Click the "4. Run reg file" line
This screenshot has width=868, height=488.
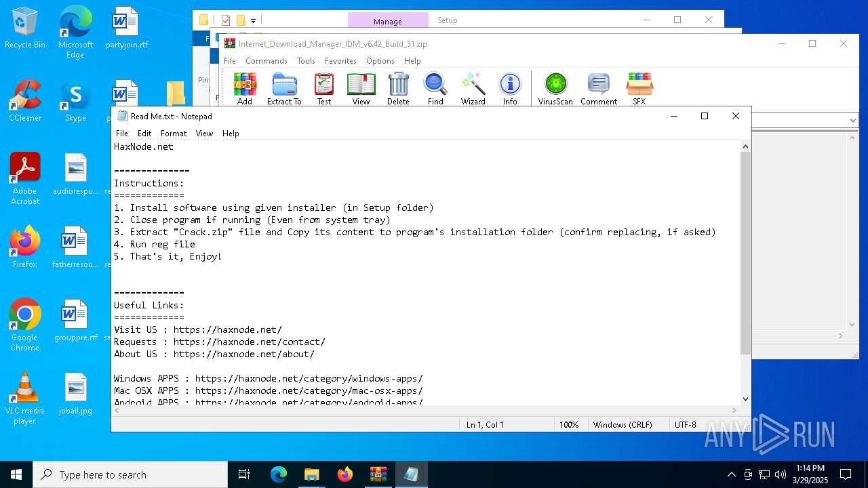(155, 244)
